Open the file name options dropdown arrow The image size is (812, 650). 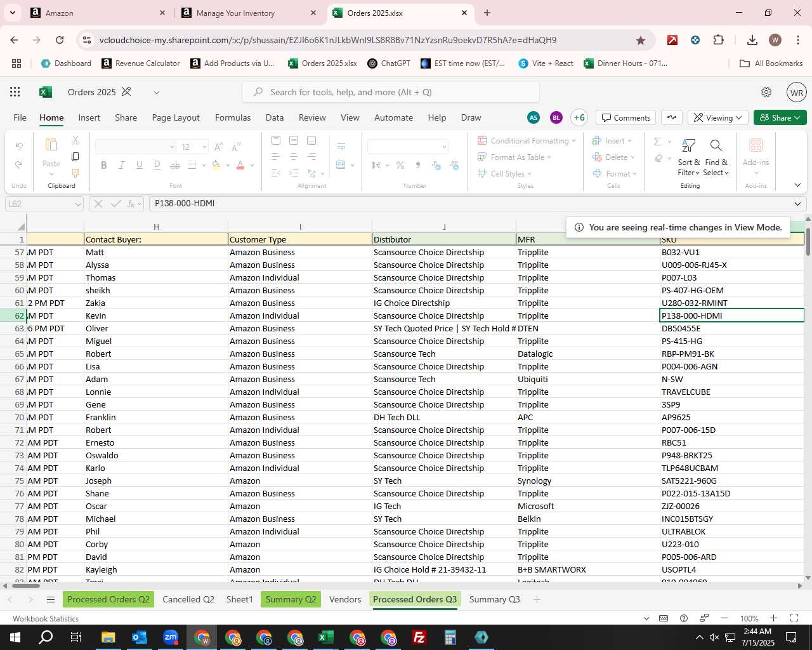(156, 93)
